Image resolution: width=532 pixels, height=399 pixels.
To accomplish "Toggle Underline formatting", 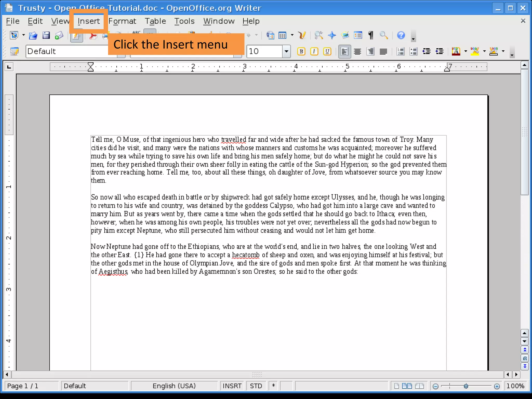I will click(x=327, y=51).
